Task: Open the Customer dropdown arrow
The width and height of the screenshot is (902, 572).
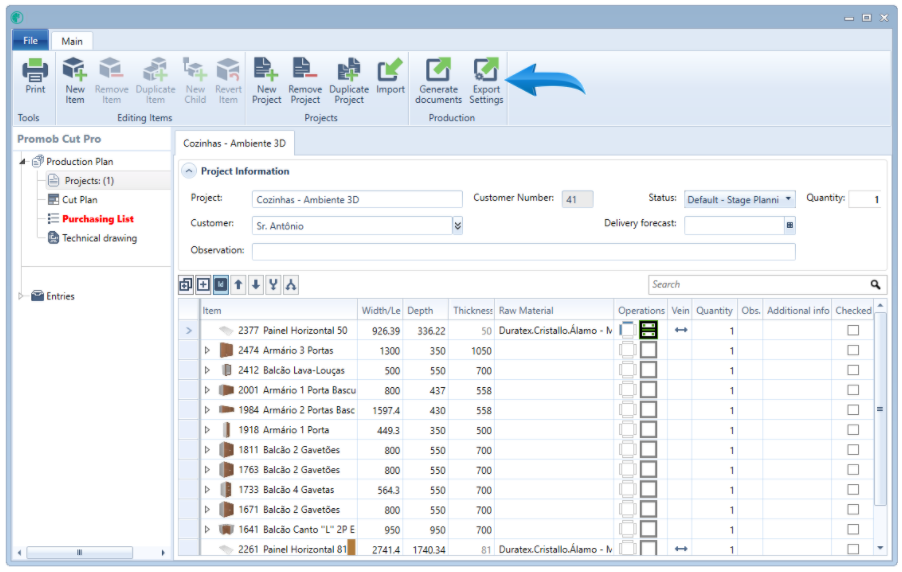Action: [x=458, y=225]
